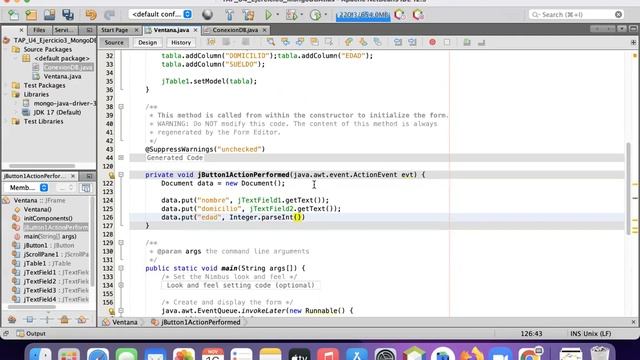Click the Navigator filter icon beside Members dropdown
Viewport: 640px width, 360px height.
pyautogui.click(x=86, y=188)
